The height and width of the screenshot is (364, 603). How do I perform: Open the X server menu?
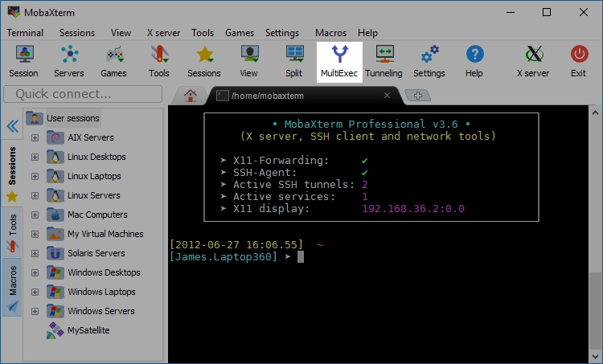coord(163,33)
